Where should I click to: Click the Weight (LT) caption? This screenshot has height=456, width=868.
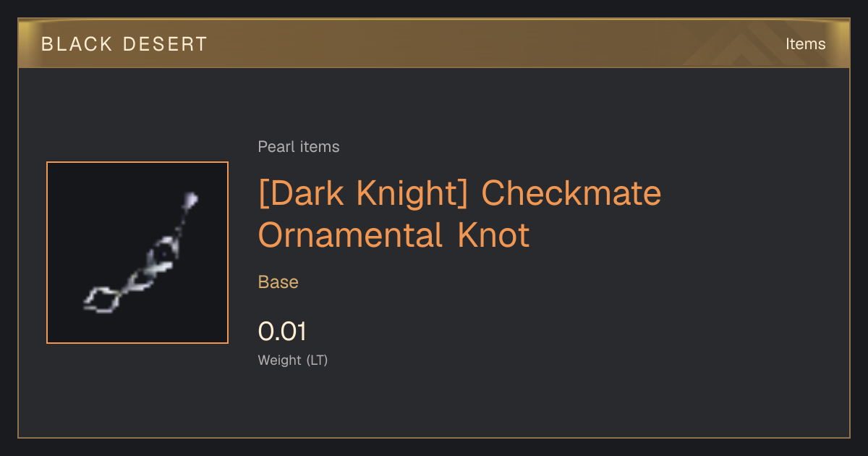click(293, 360)
